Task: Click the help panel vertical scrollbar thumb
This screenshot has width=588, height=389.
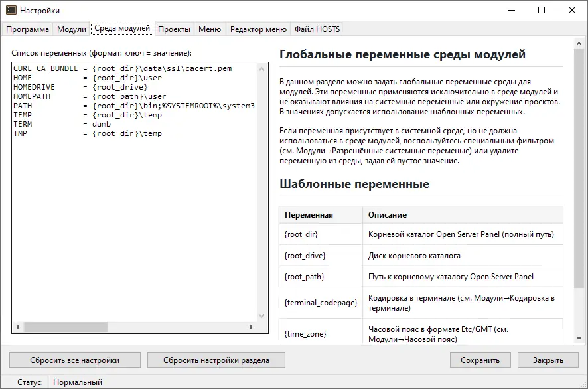Action: (579, 166)
